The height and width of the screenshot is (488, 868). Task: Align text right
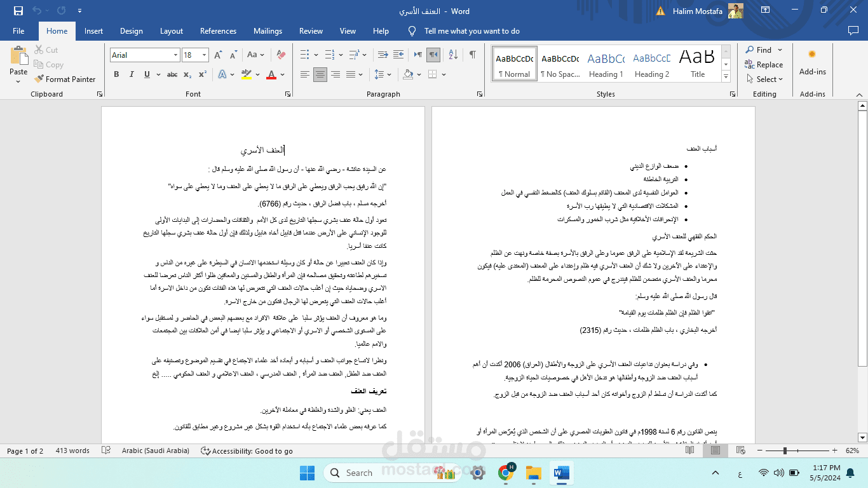point(336,74)
